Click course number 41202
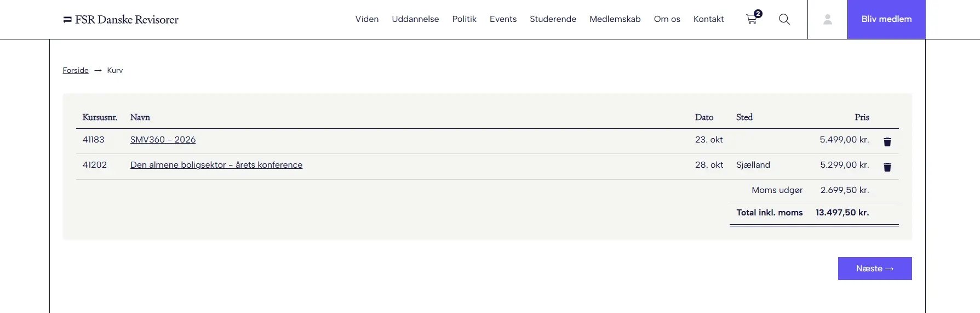980x313 pixels. 94,165
